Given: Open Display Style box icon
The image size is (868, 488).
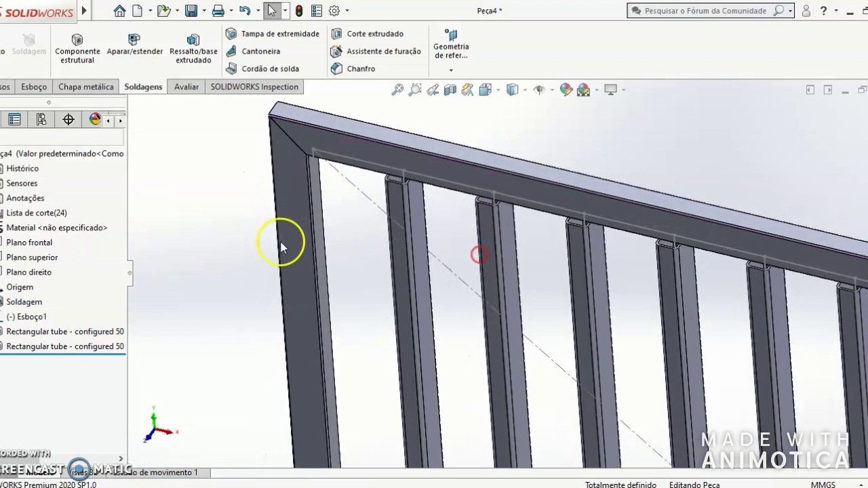Looking at the screenshot, I should click(x=513, y=89).
